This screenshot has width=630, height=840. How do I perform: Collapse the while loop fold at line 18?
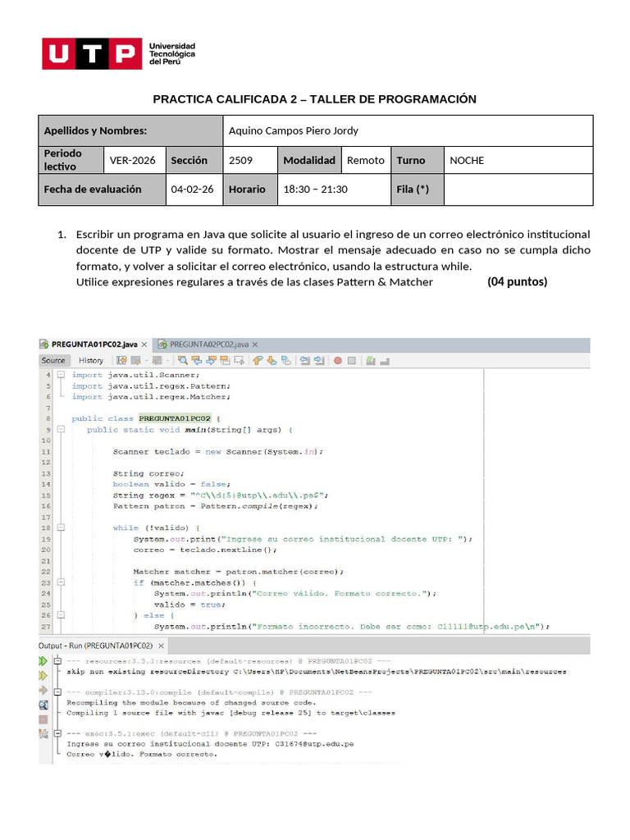tap(61, 527)
